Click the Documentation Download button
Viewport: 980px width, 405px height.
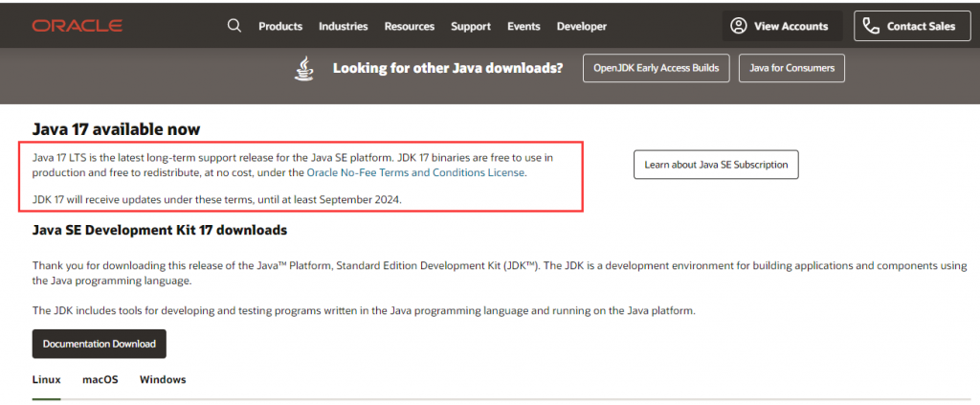(x=100, y=344)
